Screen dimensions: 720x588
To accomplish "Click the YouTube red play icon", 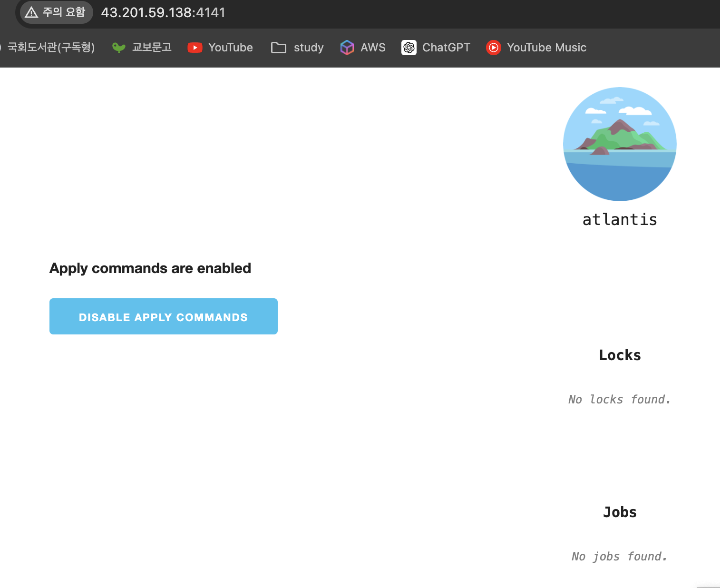I will pos(195,48).
